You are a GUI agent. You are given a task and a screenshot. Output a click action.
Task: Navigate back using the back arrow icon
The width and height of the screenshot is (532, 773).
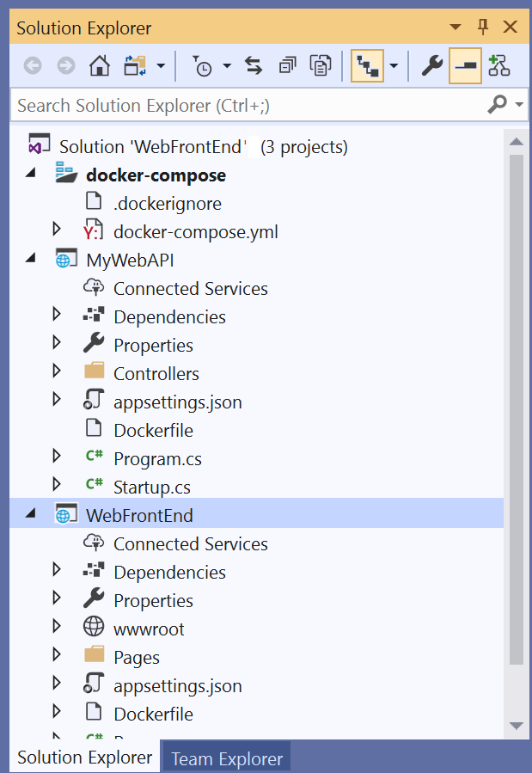[x=32, y=65]
